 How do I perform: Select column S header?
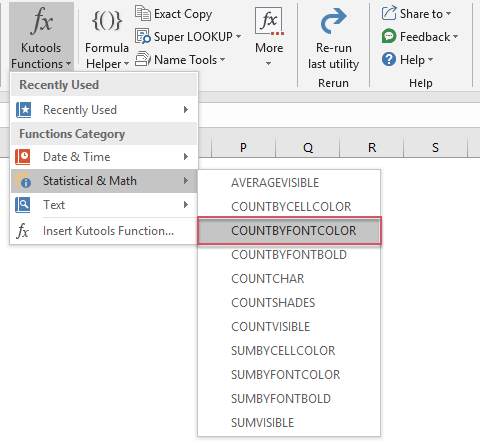pos(435,147)
